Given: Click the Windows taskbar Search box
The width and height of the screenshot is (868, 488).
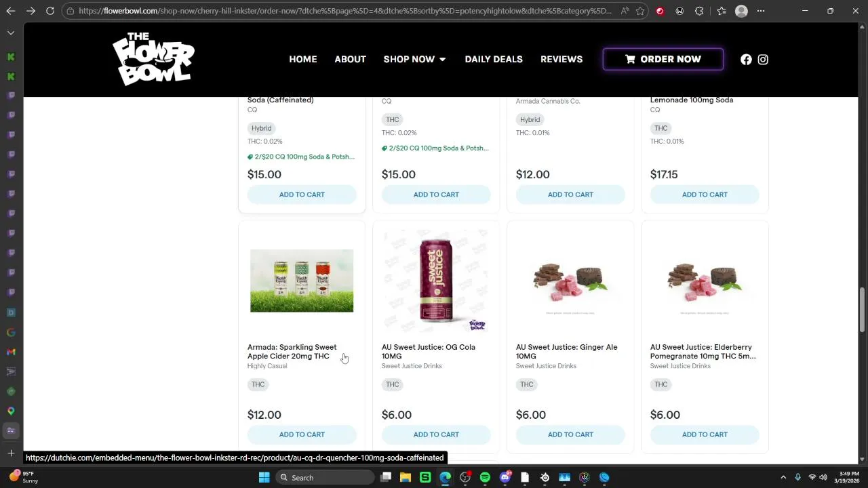Looking at the screenshot, I should [x=325, y=477].
